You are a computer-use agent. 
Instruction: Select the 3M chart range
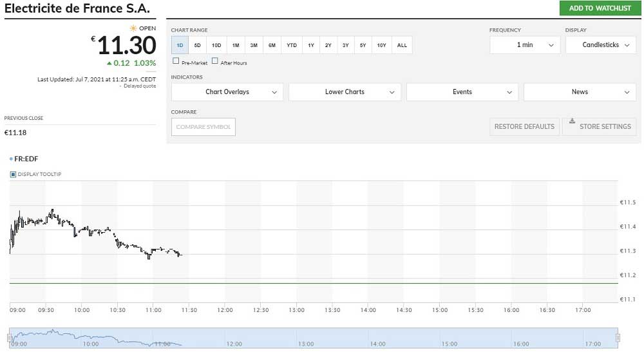[x=254, y=45]
